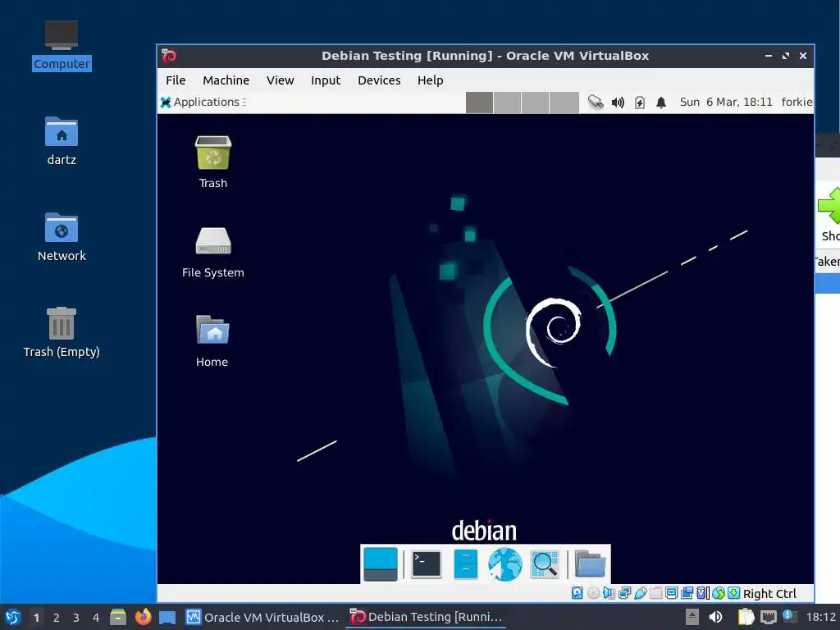Launch Web Browser globe icon in guest dock
Image resolution: width=840 pixels, height=630 pixels.
(504, 564)
